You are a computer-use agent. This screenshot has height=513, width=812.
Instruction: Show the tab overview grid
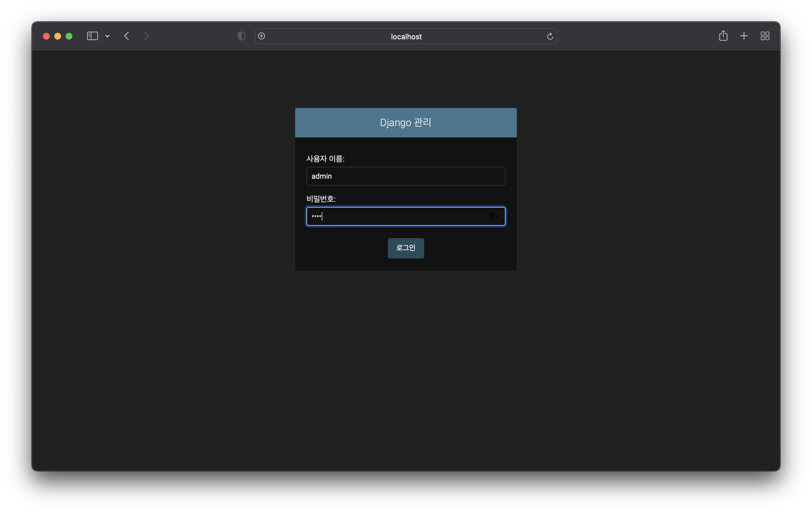[x=765, y=36]
